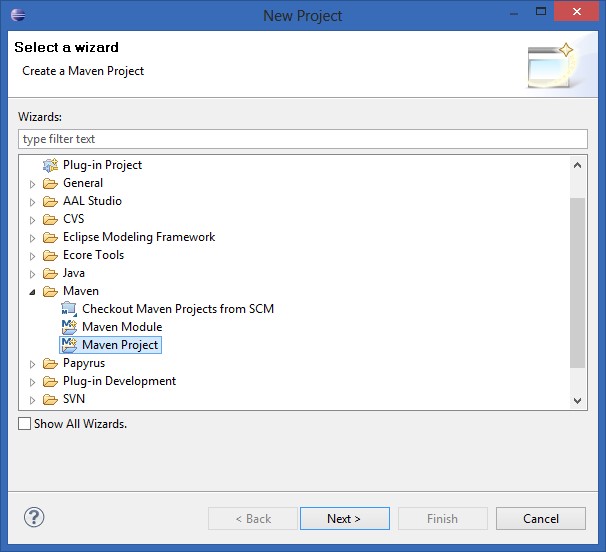The height and width of the screenshot is (552, 606).
Task: Maximize the New Project dialog
Action: pos(541,11)
